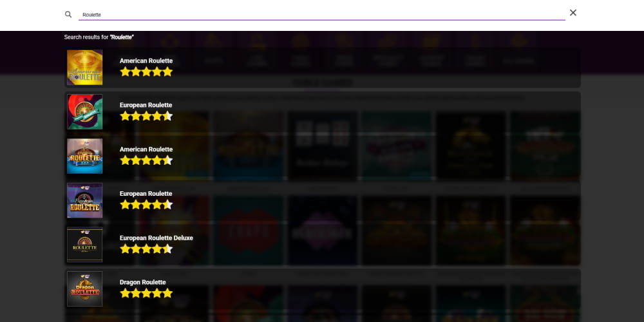Open the golden American Roulette thumbnail
Viewport: 644px width, 322px height.
pos(84,68)
